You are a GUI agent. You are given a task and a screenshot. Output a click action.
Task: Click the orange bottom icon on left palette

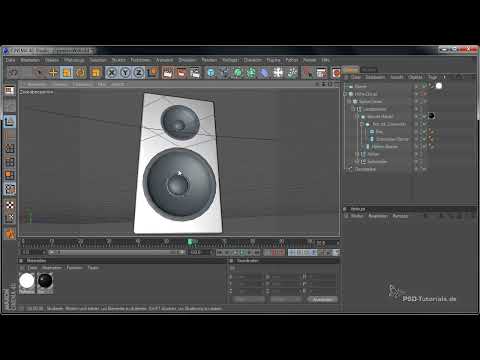(x=10, y=234)
